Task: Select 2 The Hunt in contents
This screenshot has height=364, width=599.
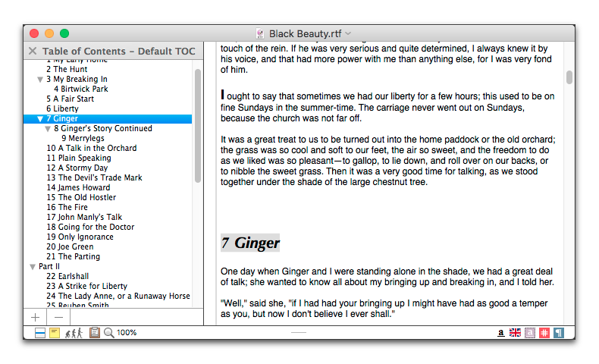Action: pyautogui.click(x=67, y=69)
